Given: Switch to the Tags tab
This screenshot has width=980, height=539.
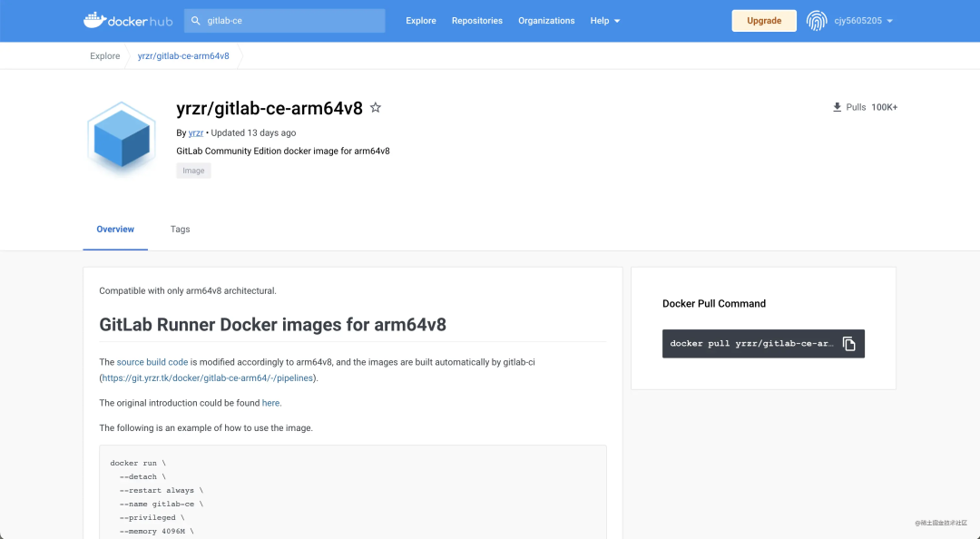Looking at the screenshot, I should pyautogui.click(x=180, y=230).
